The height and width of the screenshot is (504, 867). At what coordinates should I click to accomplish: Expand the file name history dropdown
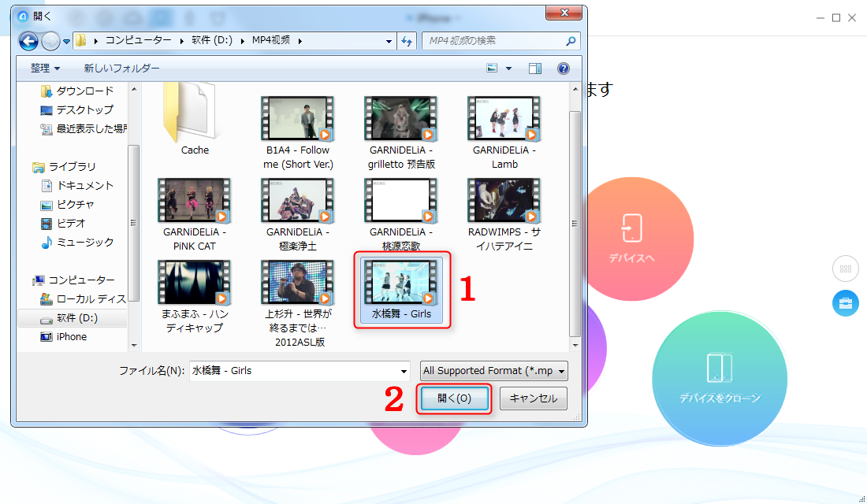tap(404, 372)
